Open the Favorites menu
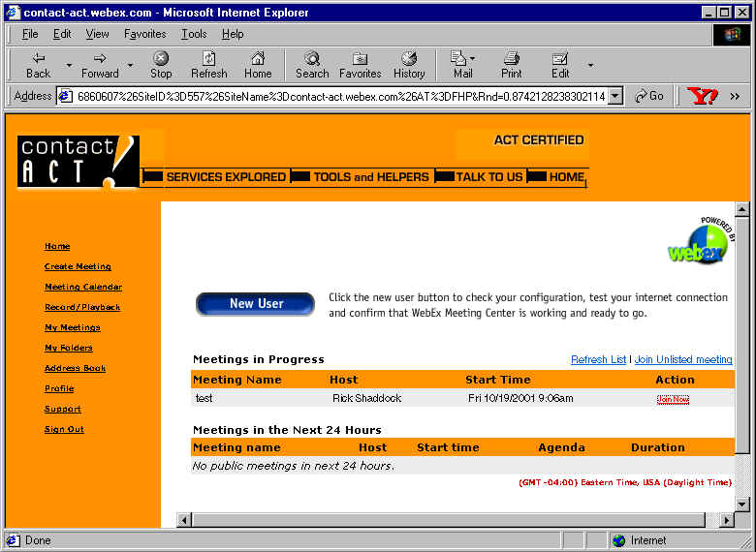Viewport: 756px width, 552px height. coord(145,34)
